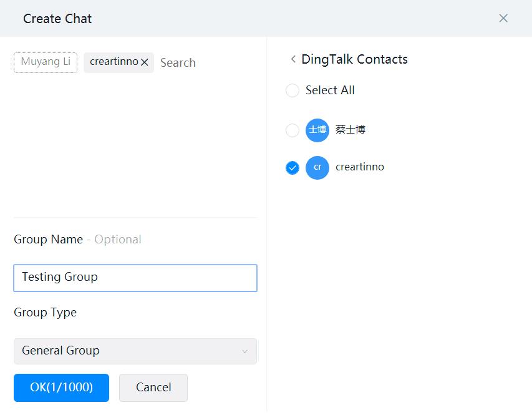Click the "cr" avatar icon

(x=317, y=167)
